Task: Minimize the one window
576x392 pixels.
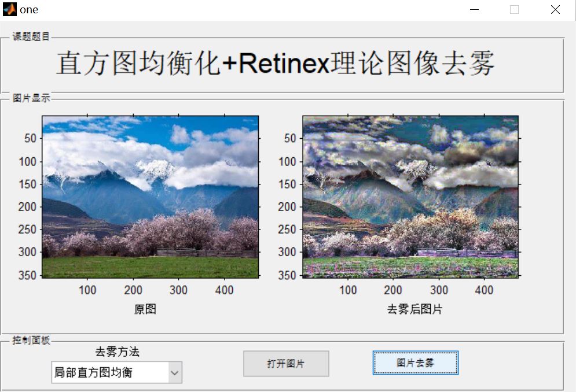Action: (474, 9)
